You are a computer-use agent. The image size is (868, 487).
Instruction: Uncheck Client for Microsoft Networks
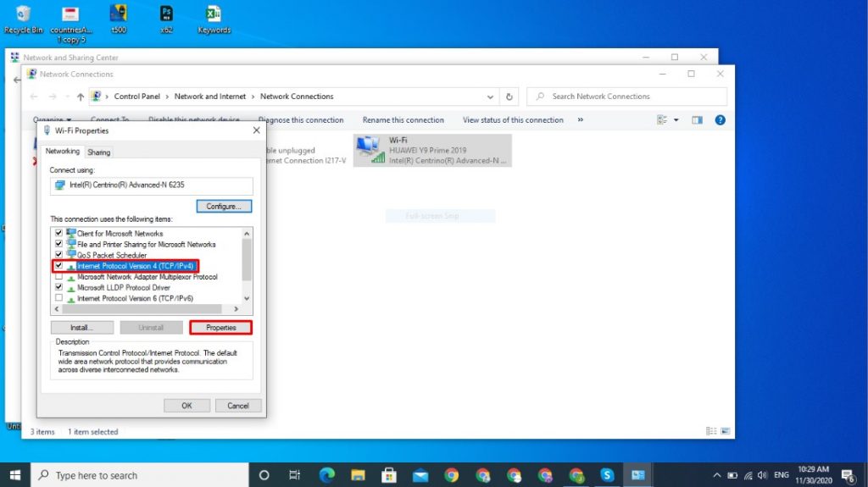pyautogui.click(x=58, y=233)
